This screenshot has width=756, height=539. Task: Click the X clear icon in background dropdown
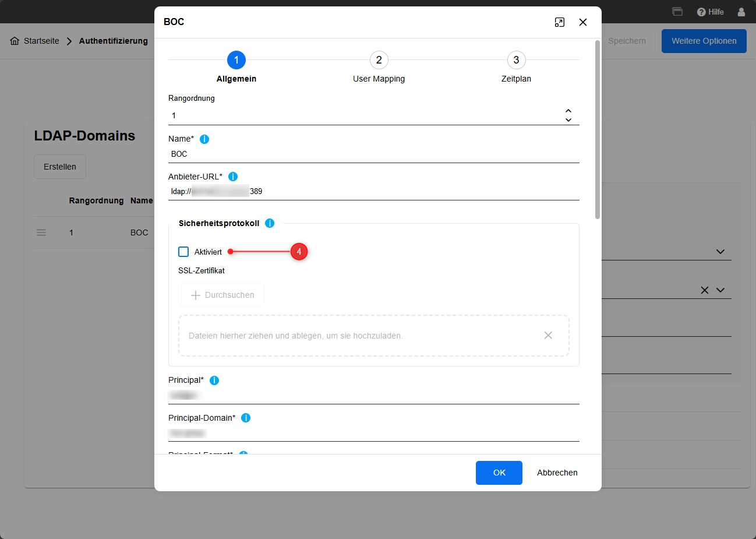tap(705, 290)
